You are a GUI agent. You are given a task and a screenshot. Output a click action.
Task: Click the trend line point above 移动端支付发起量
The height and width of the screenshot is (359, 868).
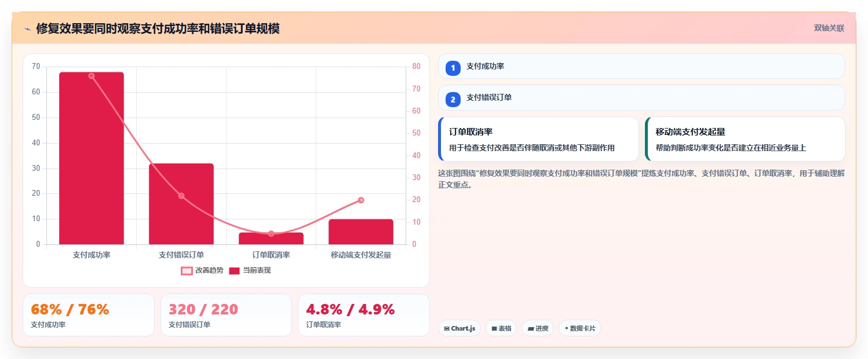pos(361,200)
